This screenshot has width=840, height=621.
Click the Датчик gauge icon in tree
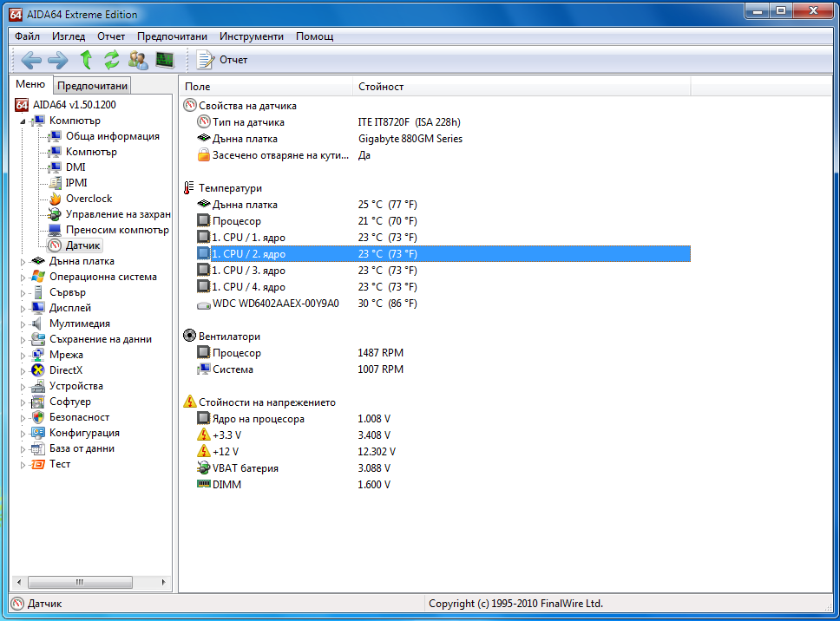click(56, 245)
